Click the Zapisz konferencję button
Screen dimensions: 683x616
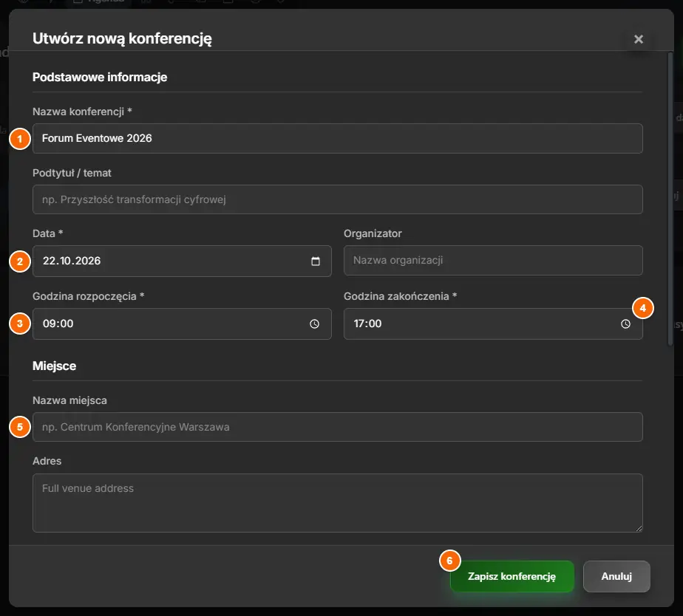512,576
